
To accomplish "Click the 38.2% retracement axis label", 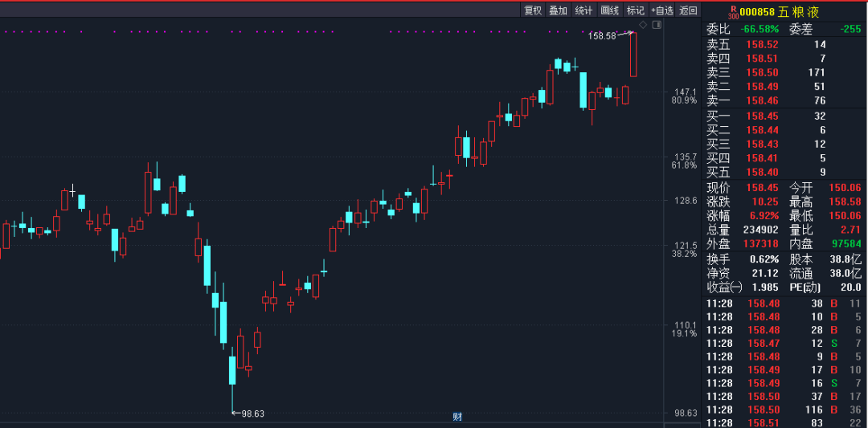I will 684,254.
